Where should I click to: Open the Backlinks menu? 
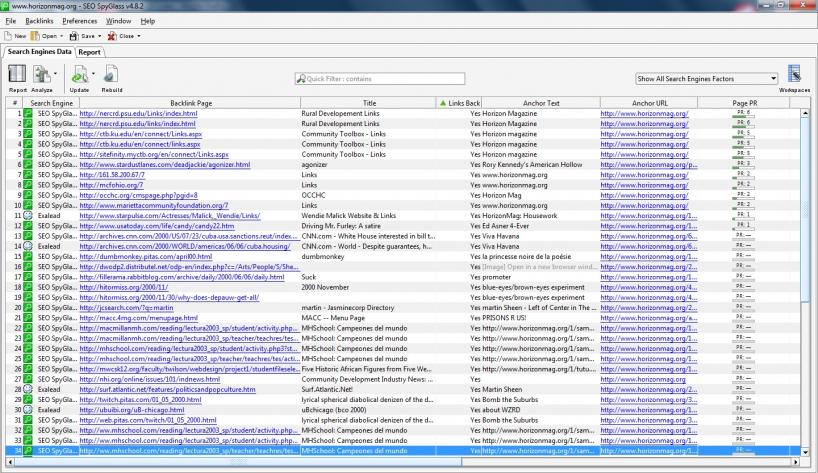coord(40,20)
